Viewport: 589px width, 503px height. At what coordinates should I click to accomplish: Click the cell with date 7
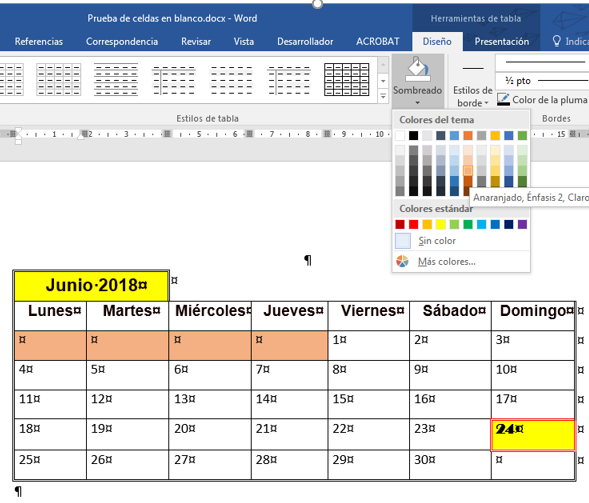click(290, 375)
